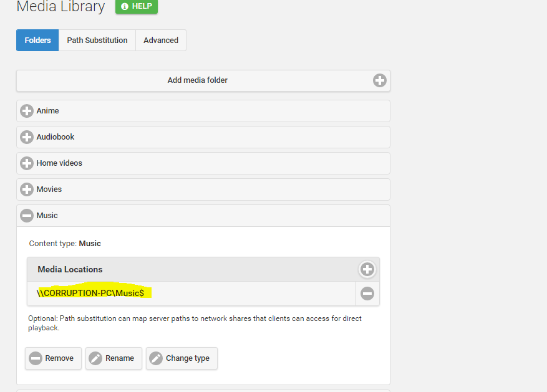This screenshot has width=547, height=392.
Task: Switch to the Path Substitution tab
Action: pos(97,41)
